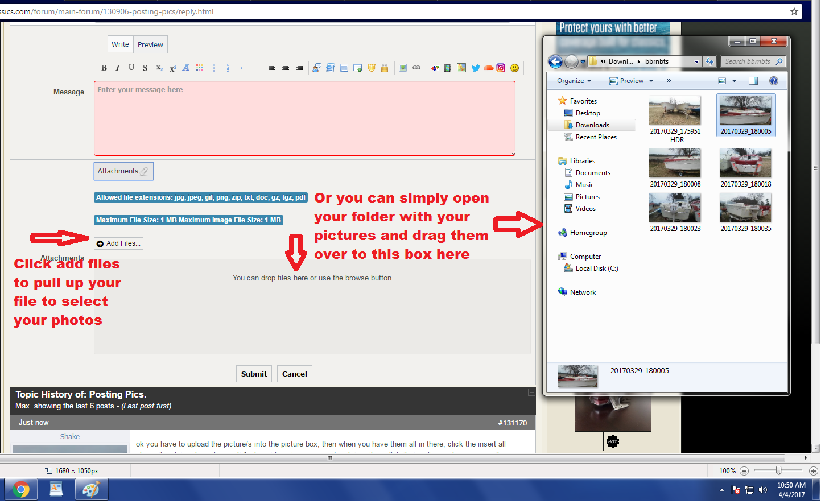Insert an unordered bullet list
This screenshot has height=504, width=821.
coord(217,68)
